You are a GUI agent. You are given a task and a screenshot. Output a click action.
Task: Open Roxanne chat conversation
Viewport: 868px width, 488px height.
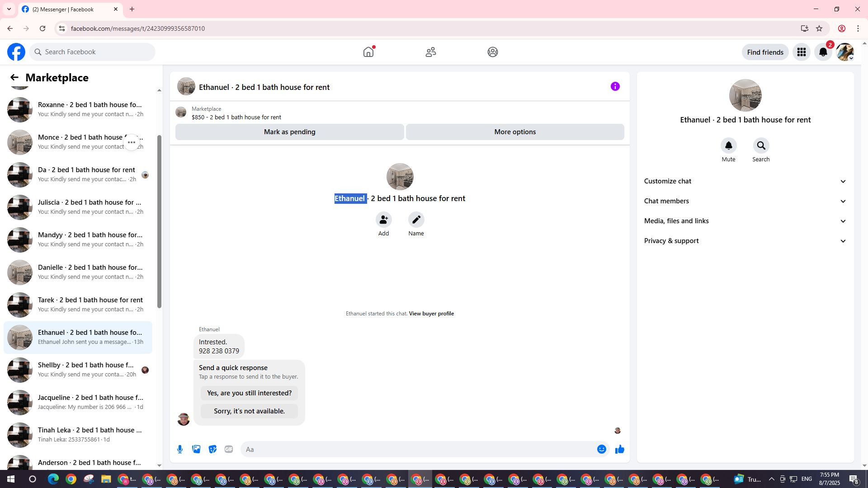[x=78, y=109]
